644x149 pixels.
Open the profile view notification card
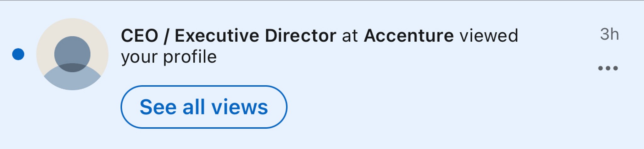(322, 75)
